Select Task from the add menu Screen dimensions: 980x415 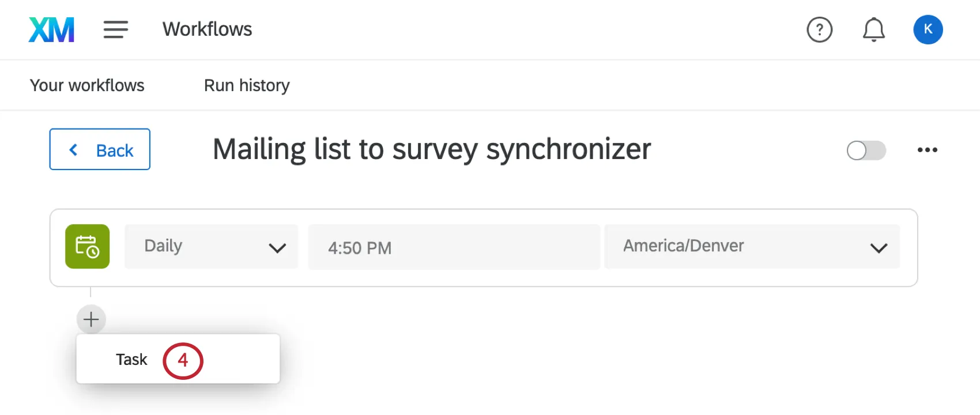coord(131,359)
